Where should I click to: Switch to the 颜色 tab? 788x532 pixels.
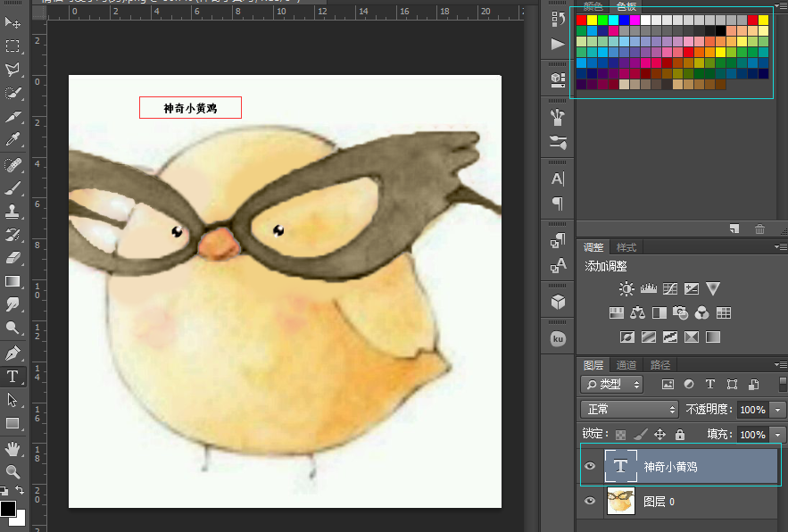point(593,6)
